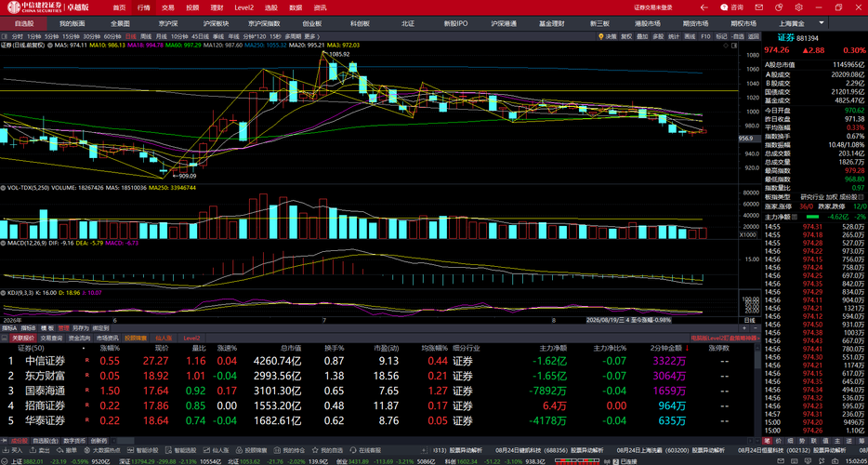Open the 更多 periods dropdown

click(x=311, y=36)
